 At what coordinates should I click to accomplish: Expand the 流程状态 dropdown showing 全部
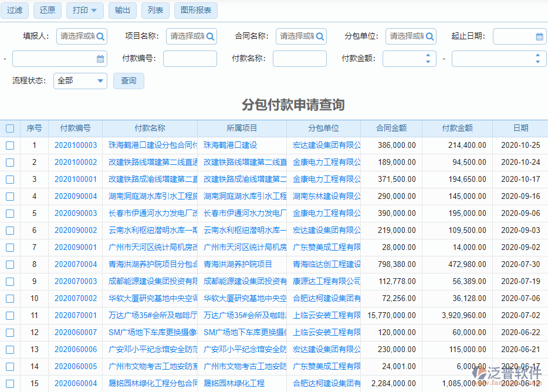tap(80, 80)
